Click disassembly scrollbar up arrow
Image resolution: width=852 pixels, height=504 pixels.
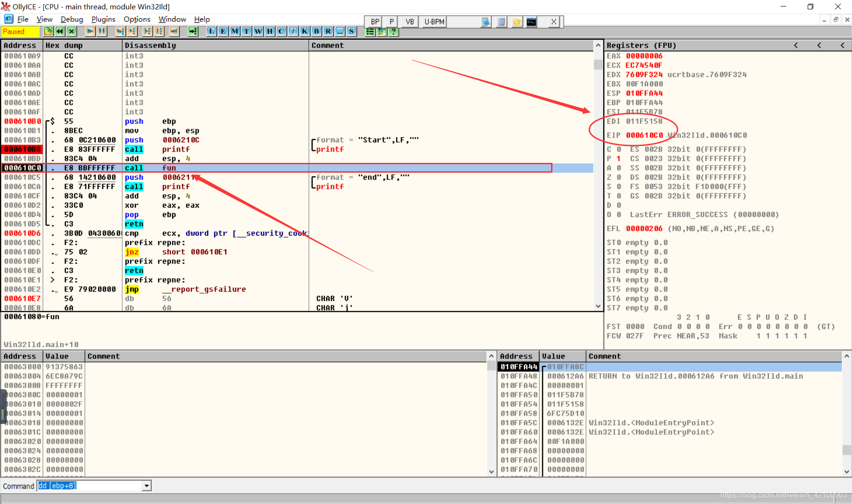point(598,45)
